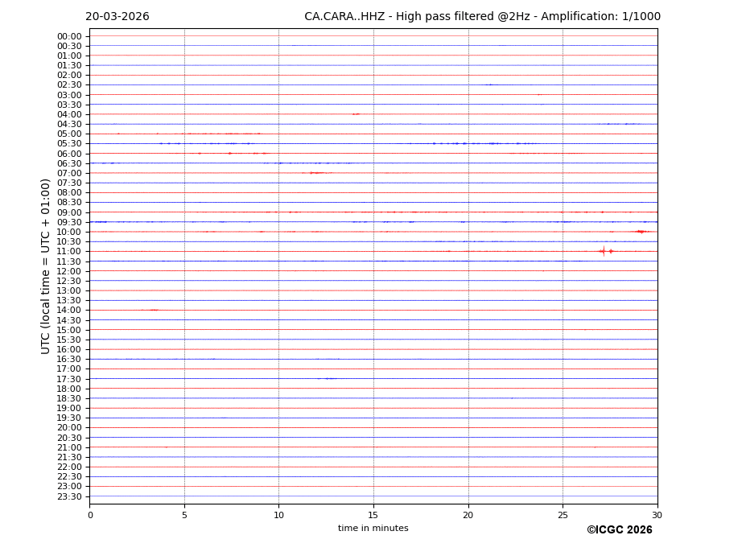
Task: Click the vertical UTC local time axis label
Action: pyautogui.click(x=47, y=266)
